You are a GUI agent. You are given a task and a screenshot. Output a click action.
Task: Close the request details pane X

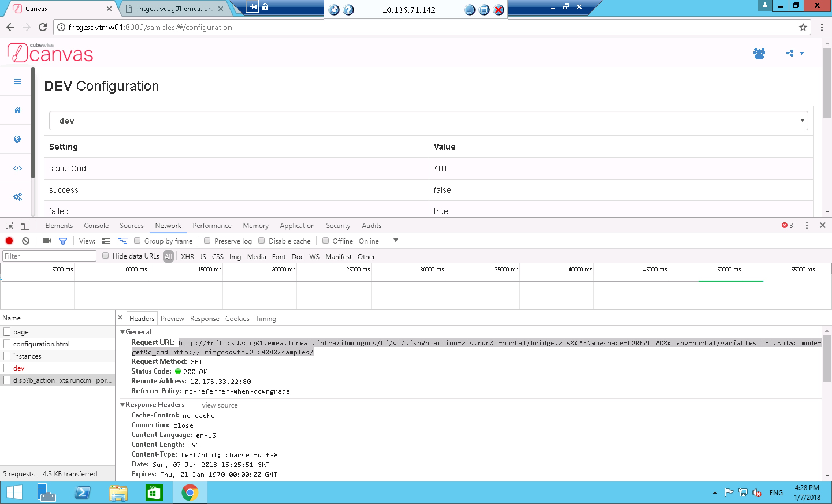(x=120, y=318)
